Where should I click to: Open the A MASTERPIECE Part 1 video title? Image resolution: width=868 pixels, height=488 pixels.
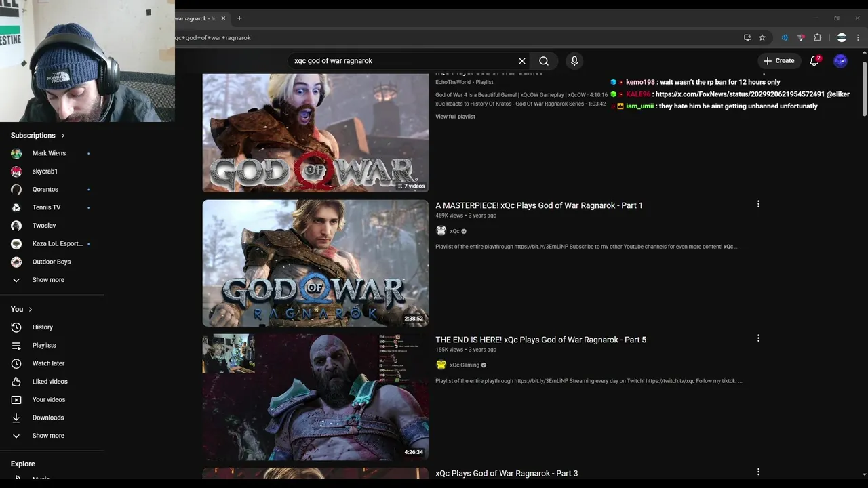pos(539,205)
